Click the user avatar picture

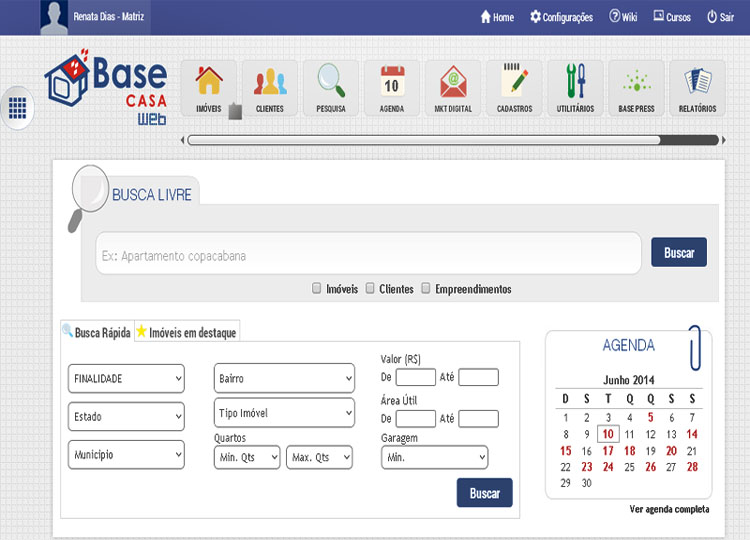tap(54, 17)
